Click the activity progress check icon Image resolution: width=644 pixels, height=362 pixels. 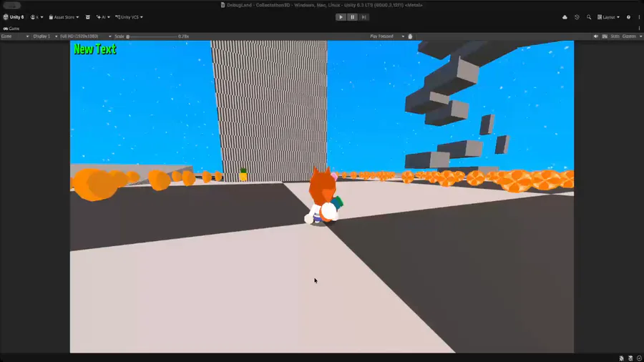pos(639,358)
